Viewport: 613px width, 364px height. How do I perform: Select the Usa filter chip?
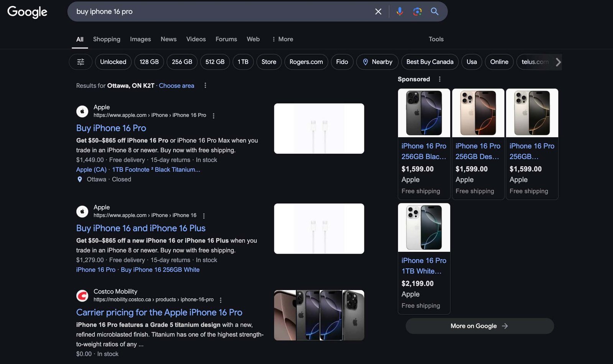(x=472, y=62)
